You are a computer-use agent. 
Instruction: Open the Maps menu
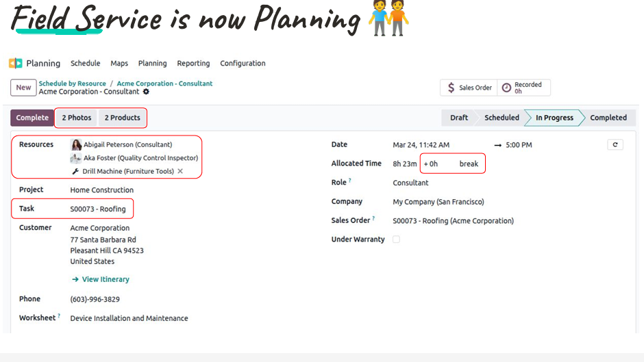pos(119,63)
